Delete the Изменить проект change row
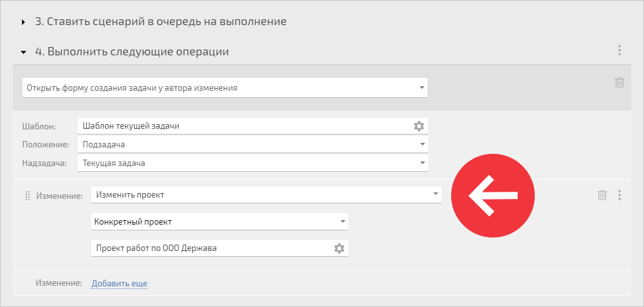The height and width of the screenshot is (307, 644). [x=602, y=195]
